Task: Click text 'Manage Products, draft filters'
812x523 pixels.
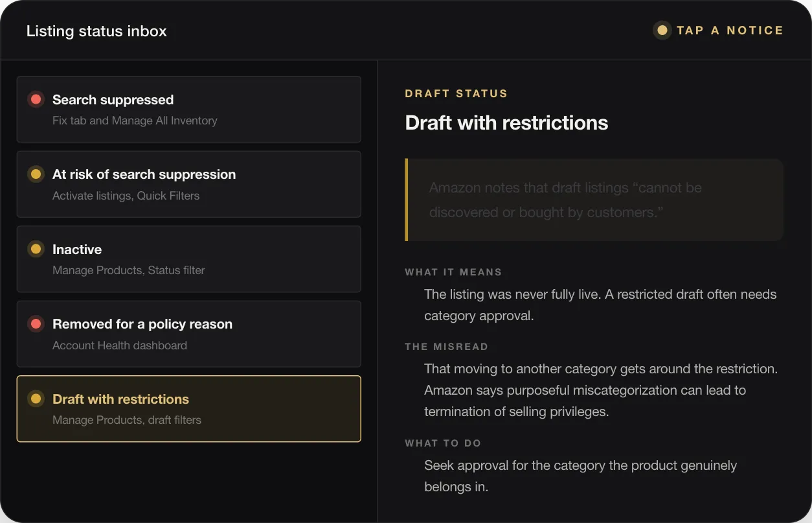Action: (127, 420)
